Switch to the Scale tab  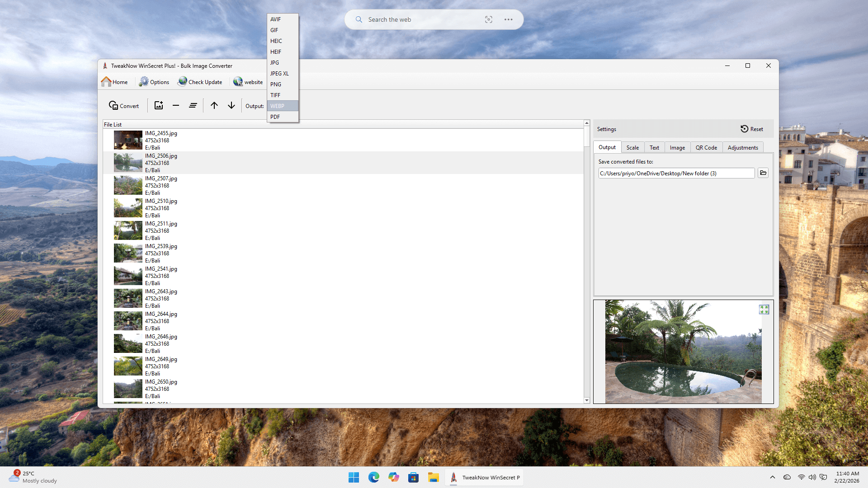click(x=632, y=147)
